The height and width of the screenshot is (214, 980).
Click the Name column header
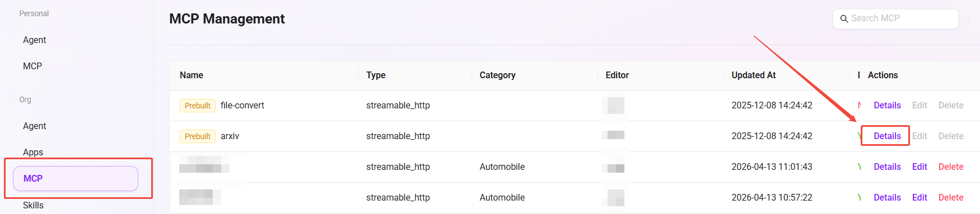(x=192, y=75)
